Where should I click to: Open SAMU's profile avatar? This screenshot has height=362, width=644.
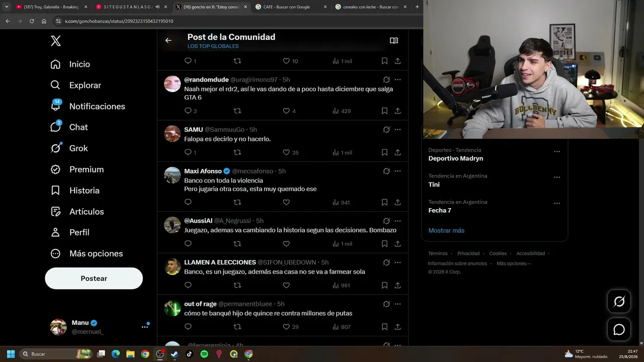[x=173, y=133]
